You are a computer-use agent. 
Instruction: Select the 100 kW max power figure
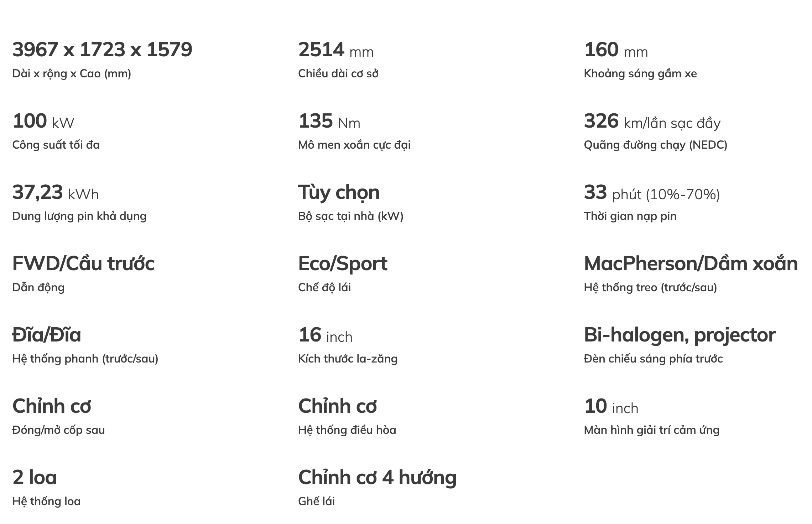(43, 121)
